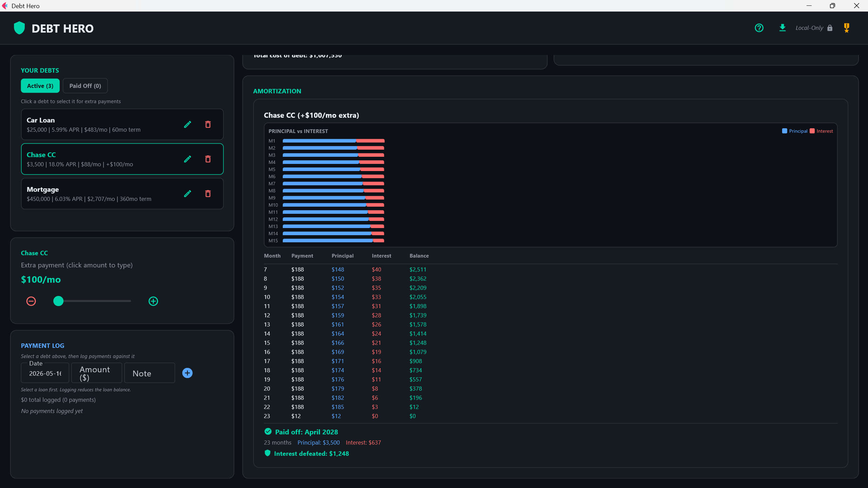868x488 pixels.
Task: Select the Mortgage debt card
Action: pyautogui.click(x=122, y=194)
